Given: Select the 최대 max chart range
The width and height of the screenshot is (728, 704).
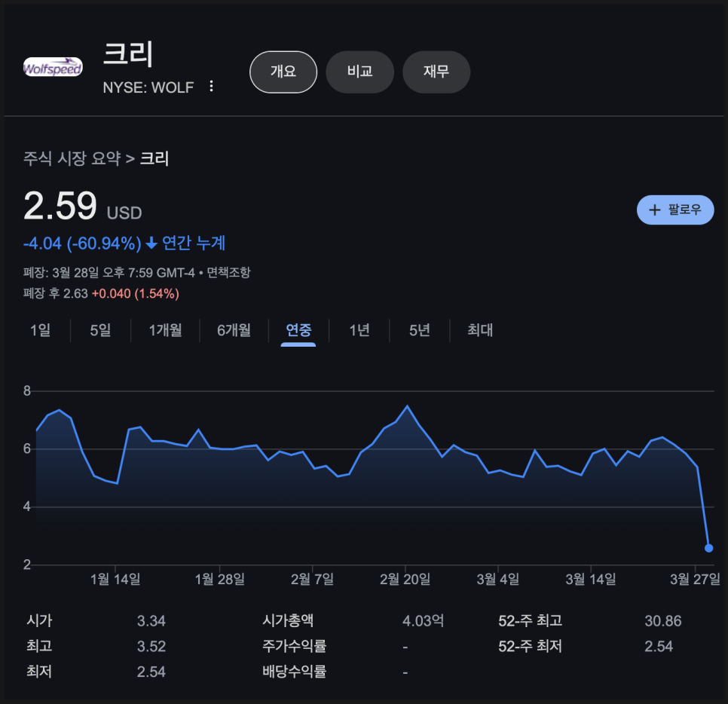Looking at the screenshot, I should click(x=480, y=330).
